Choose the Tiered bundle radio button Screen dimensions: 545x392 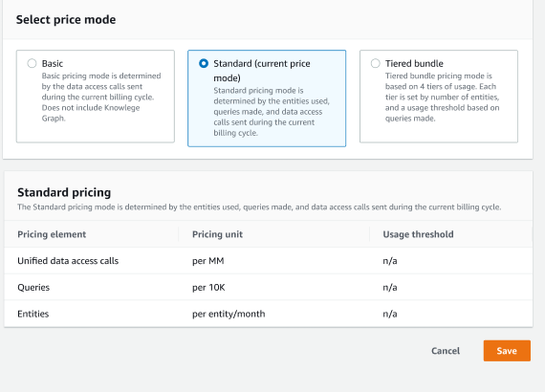(376, 63)
